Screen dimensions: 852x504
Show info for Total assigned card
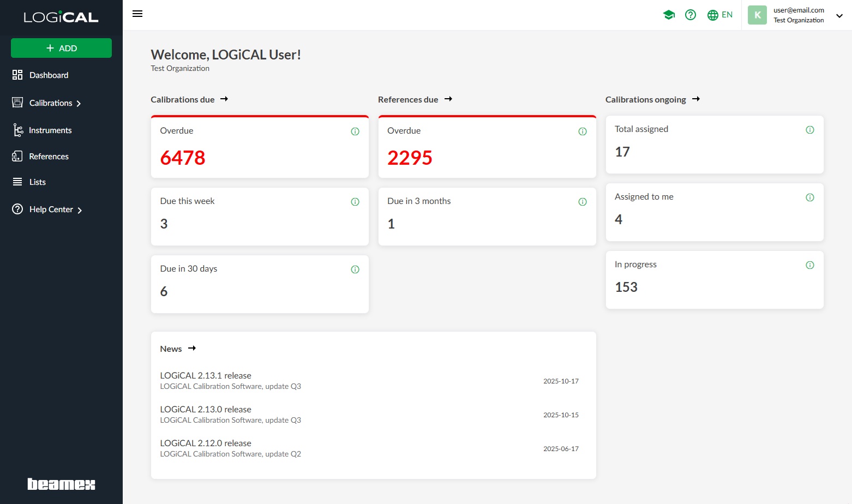coord(810,130)
